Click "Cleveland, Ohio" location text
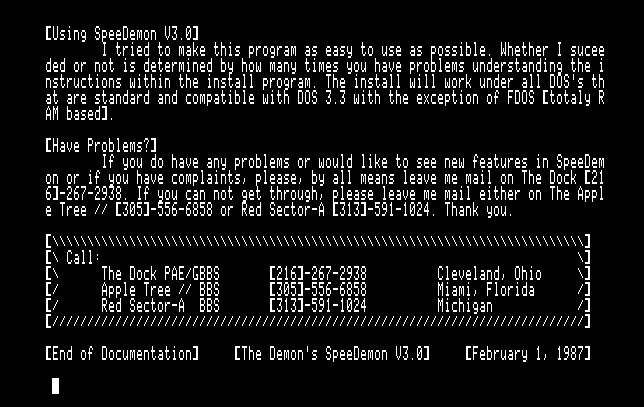 (x=490, y=273)
